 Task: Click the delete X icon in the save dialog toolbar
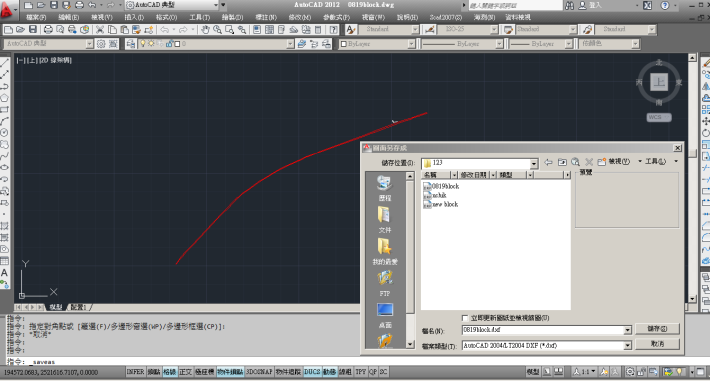point(589,162)
